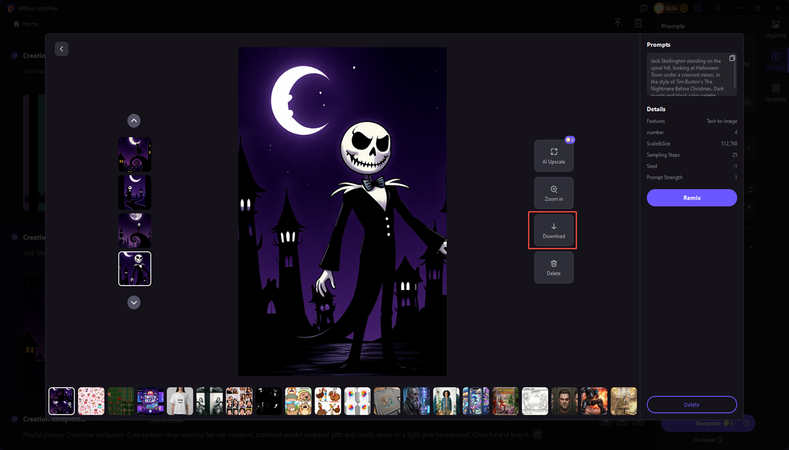
Task: Click the prompt box scrollbar
Action: [x=735, y=74]
